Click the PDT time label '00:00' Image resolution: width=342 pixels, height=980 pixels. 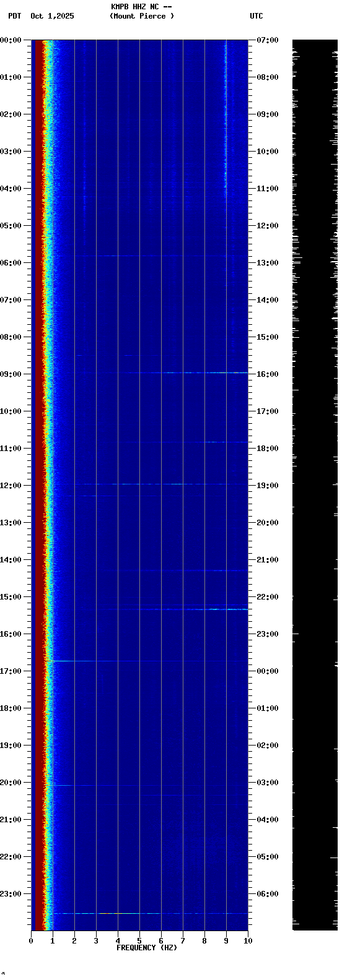(x=11, y=40)
